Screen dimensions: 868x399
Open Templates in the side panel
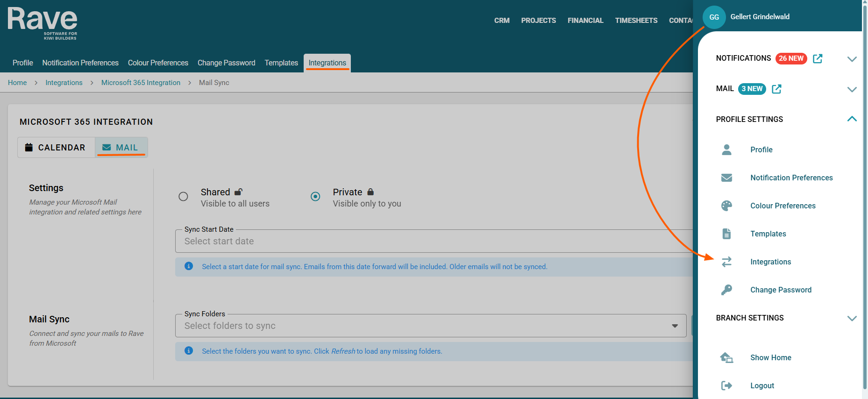768,234
